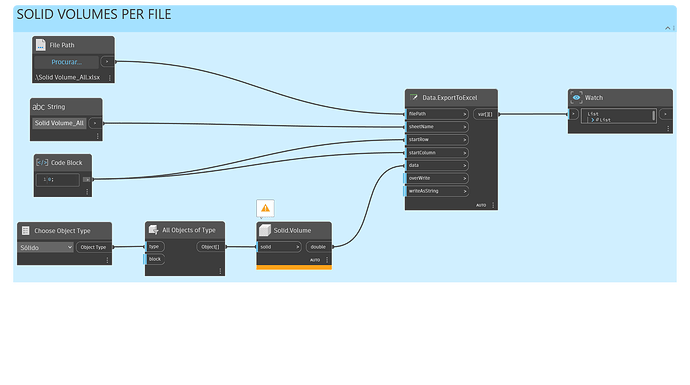This screenshot has height=385, width=690.
Task: Click the File Path node document icon
Action: pos(40,44)
